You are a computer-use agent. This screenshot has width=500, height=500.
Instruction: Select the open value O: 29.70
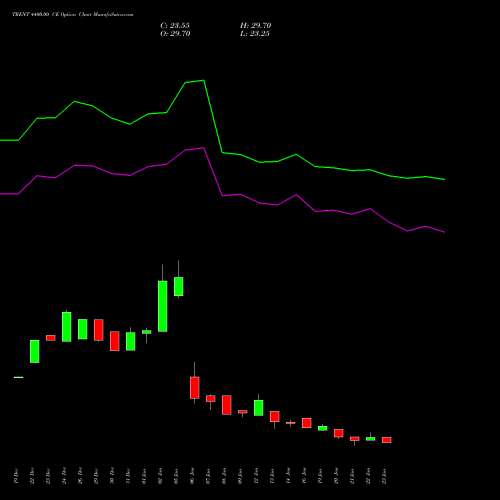pos(175,34)
